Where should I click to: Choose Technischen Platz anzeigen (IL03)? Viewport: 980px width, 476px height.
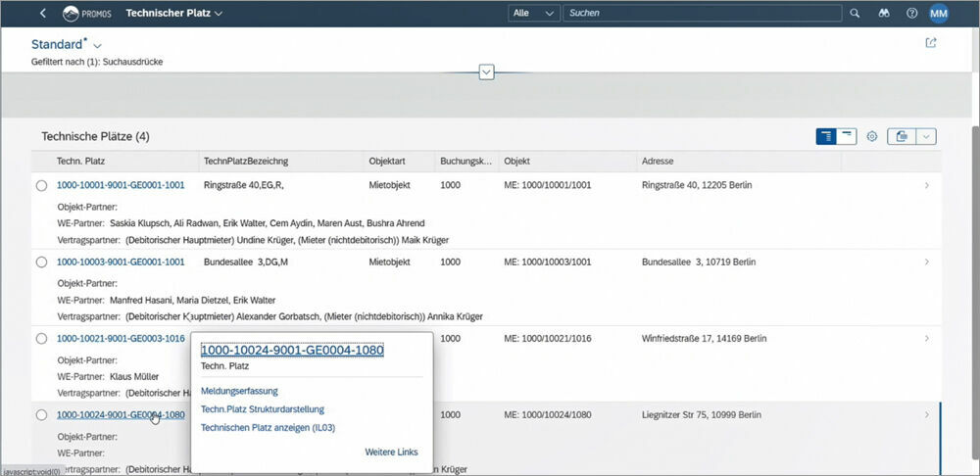pyautogui.click(x=268, y=427)
